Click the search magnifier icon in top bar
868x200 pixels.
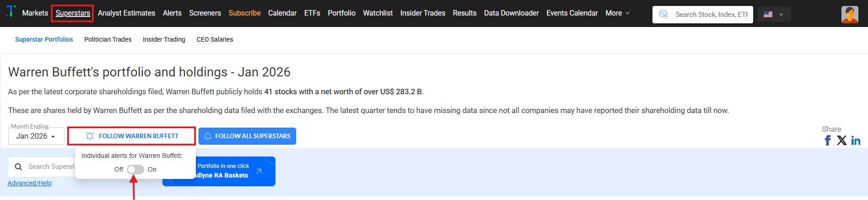(x=663, y=15)
